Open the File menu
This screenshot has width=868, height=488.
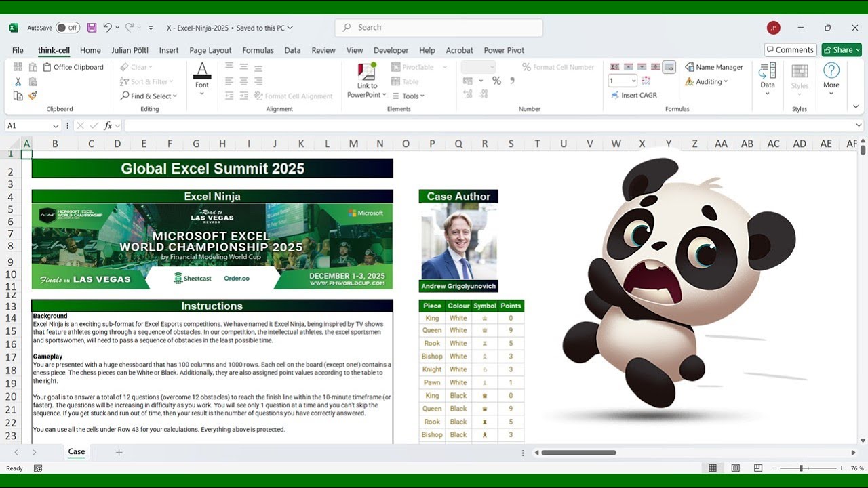18,50
